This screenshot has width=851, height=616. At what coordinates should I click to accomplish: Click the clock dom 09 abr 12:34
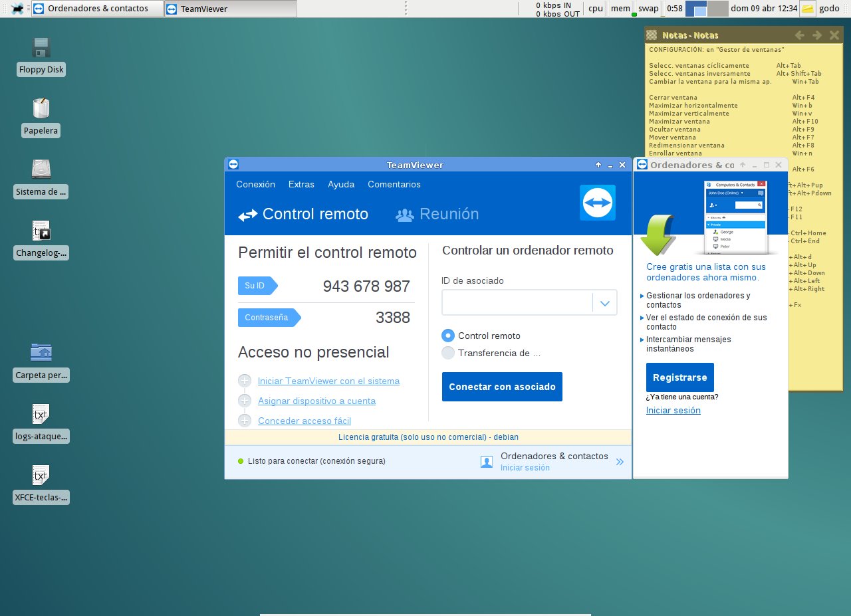tap(764, 9)
